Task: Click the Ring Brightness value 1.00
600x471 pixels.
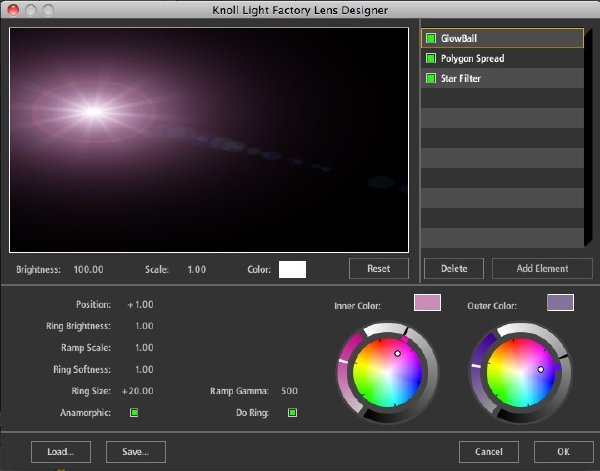Action: [144, 326]
